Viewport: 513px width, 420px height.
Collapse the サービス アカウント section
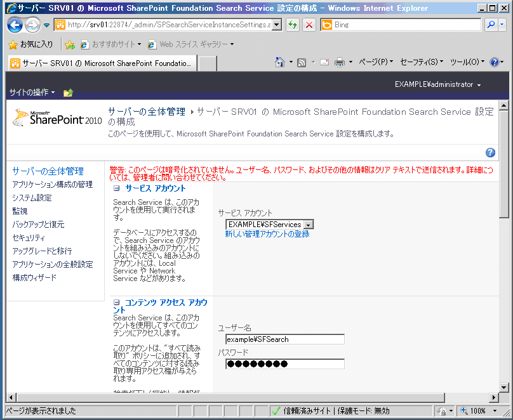coord(116,188)
